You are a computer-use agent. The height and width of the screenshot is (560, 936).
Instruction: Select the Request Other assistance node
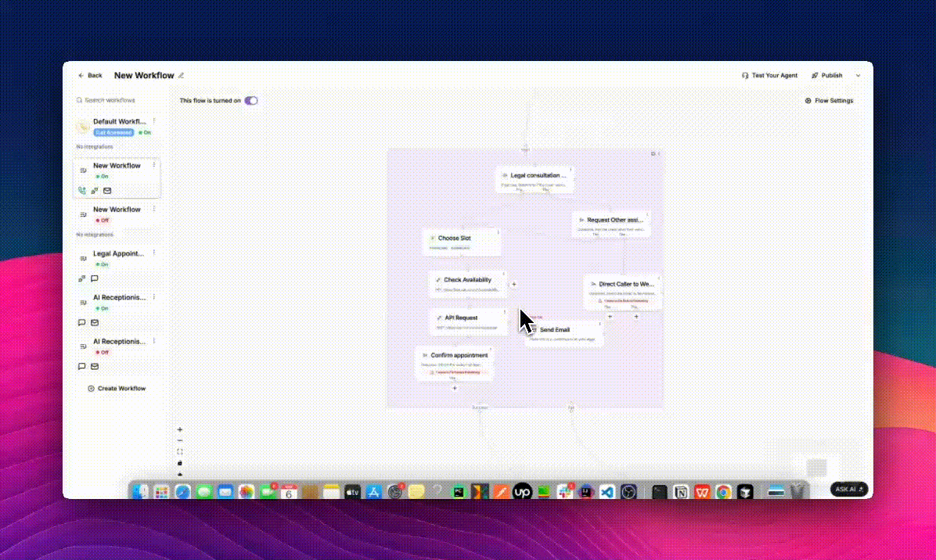click(611, 224)
